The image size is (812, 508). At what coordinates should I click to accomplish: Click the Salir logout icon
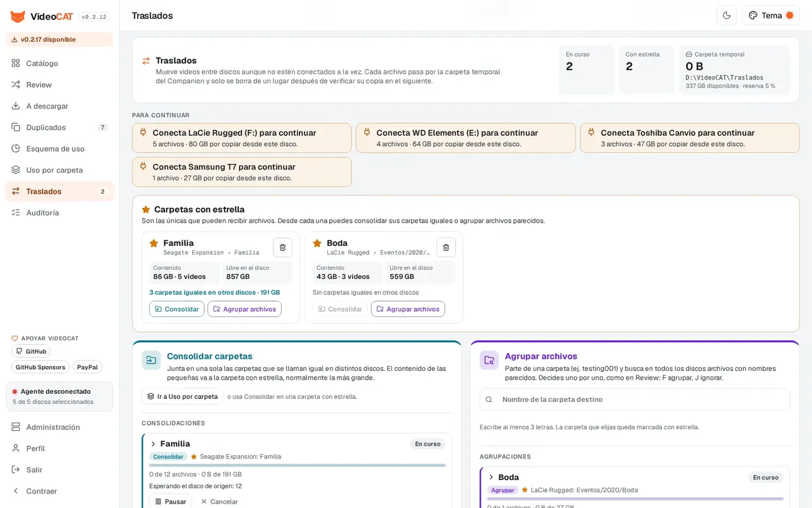(16, 470)
